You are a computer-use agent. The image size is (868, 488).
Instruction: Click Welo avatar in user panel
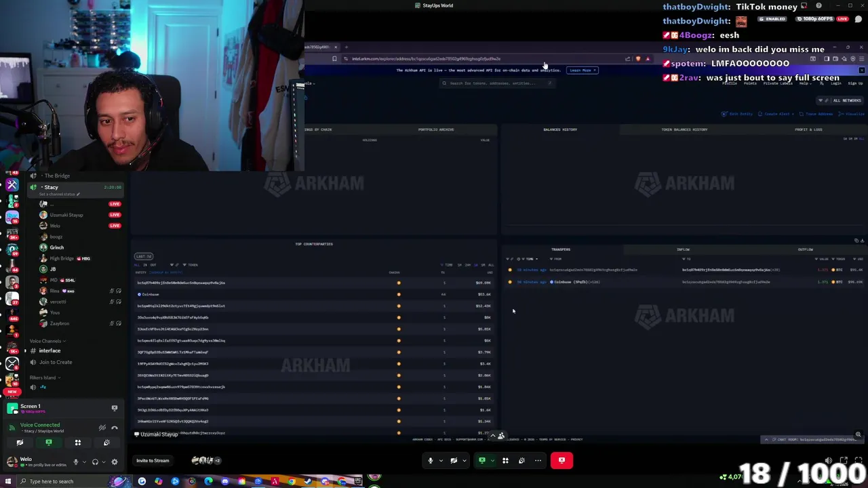click(x=12, y=462)
